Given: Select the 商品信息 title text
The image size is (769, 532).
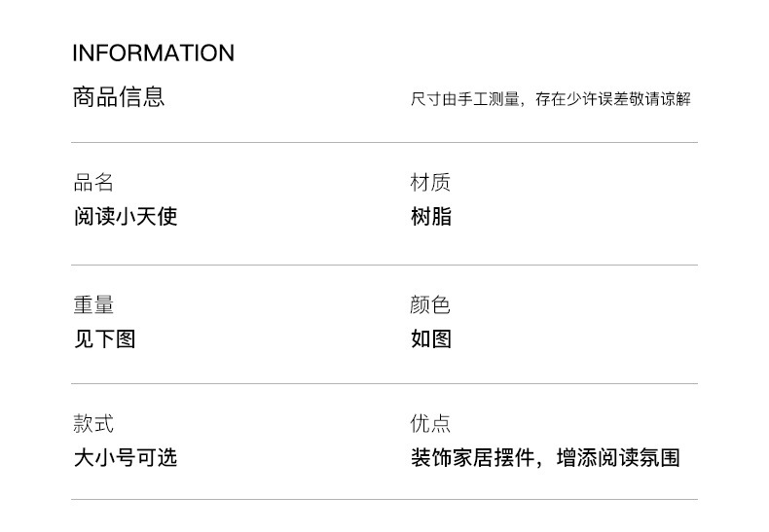Looking at the screenshot, I should (x=119, y=97).
